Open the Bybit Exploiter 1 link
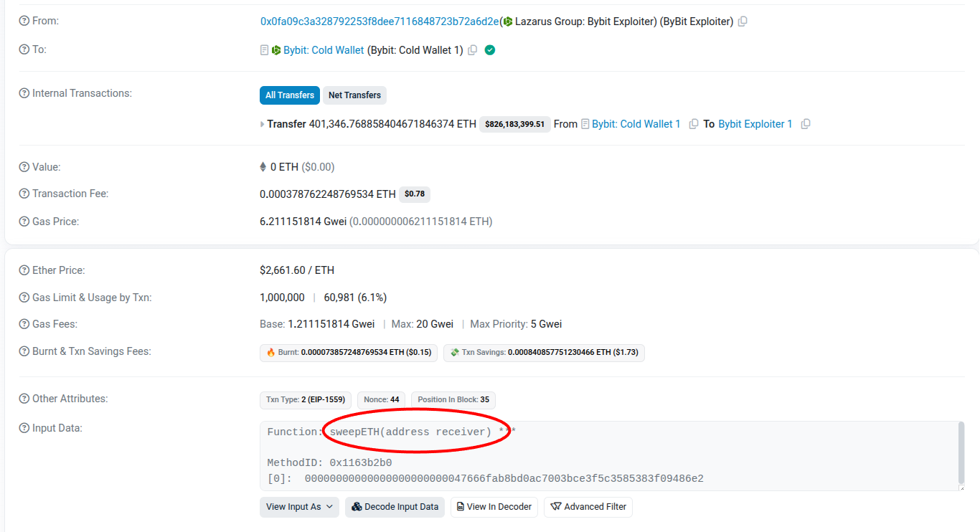 click(x=755, y=124)
